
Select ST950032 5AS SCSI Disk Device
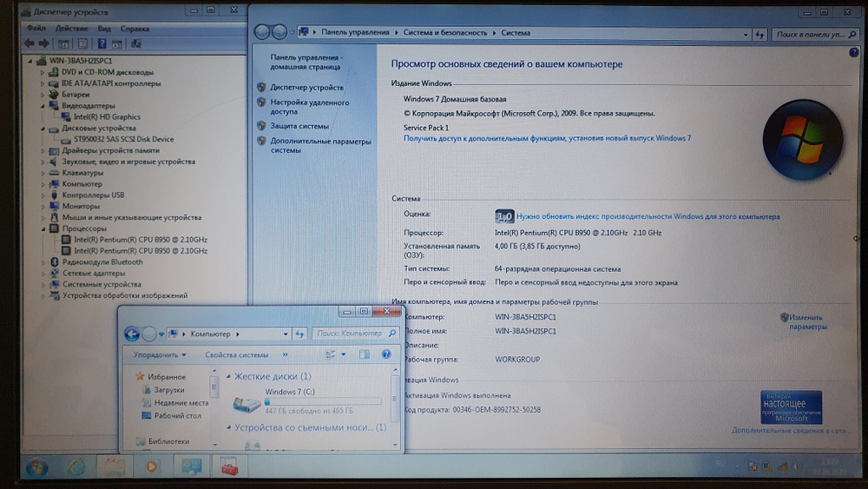click(123, 139)
